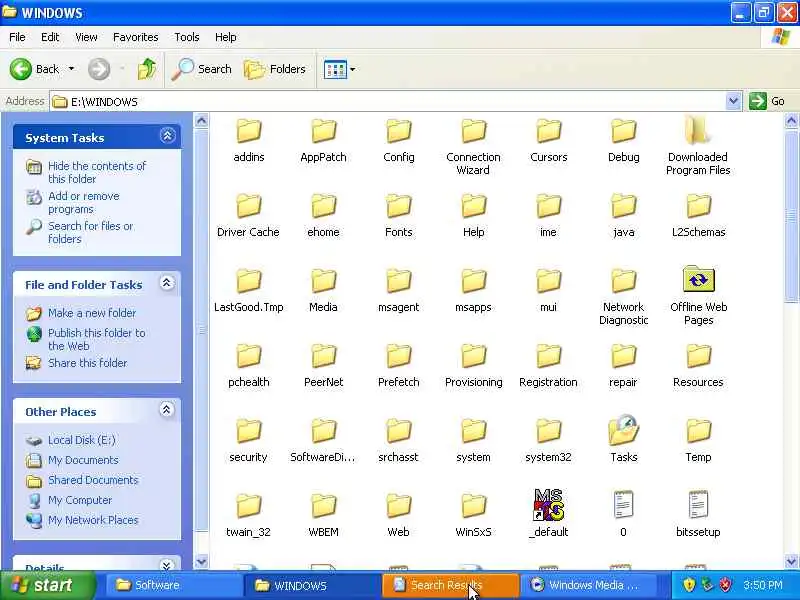Select the Downloaded Program Files folder icon
The width and height of the screenshot is (800, 600).
pos(698,130)
